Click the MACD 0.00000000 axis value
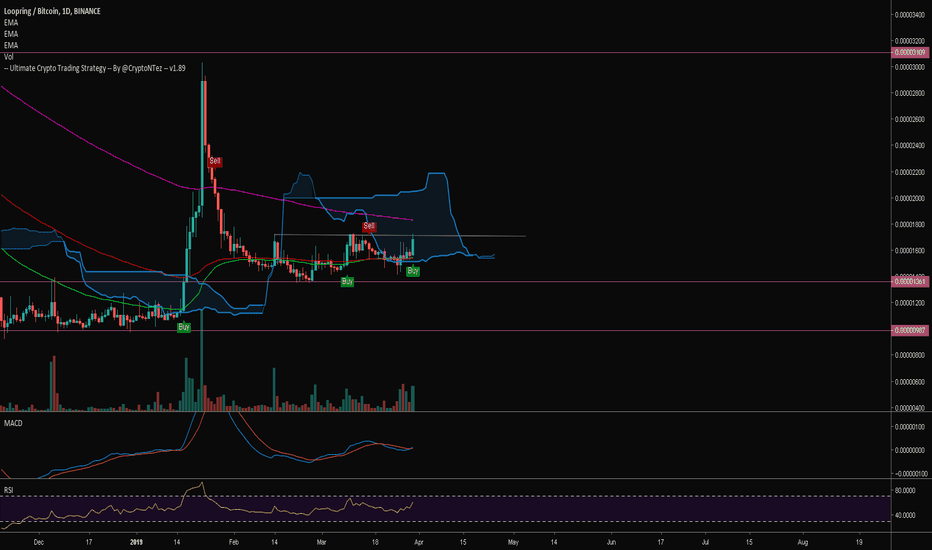Viewport: 932px width, 550px height. 910,450
